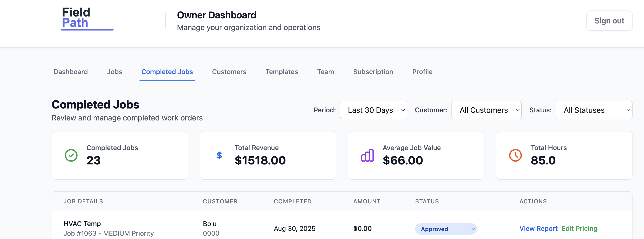Viewport: 644px width, 239px height.
Task: Click the orange clock icon on Total Hours card
Action: pyautogui.click(x=515, y=155)
